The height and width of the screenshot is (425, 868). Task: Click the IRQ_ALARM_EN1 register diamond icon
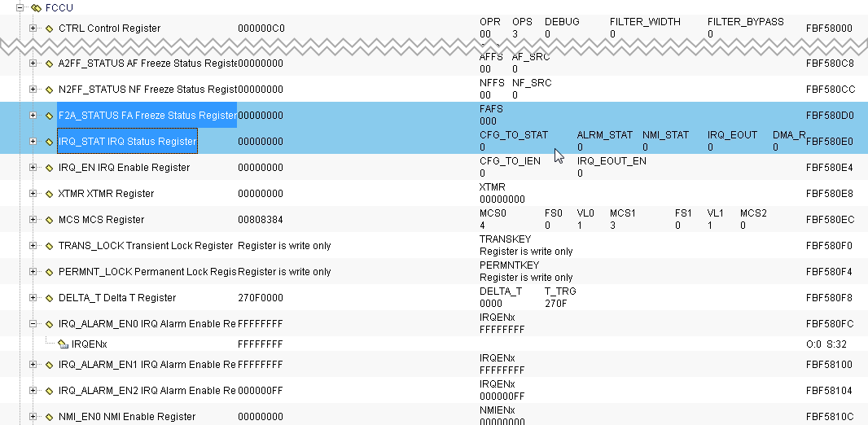tap(50, 365)
